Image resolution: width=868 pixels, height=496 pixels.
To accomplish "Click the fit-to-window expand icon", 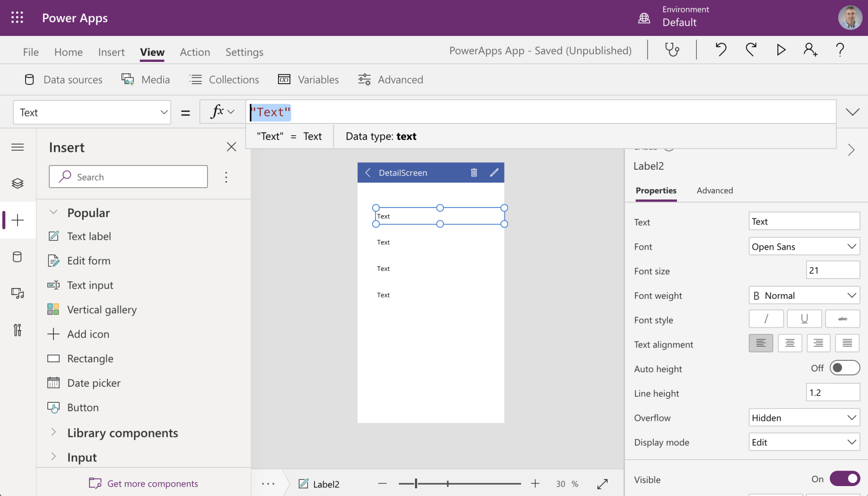I will (602, 484).
